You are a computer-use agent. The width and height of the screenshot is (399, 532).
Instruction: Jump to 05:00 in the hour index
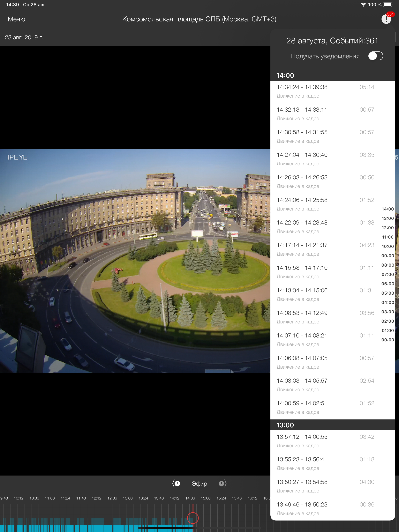point(388,293)
